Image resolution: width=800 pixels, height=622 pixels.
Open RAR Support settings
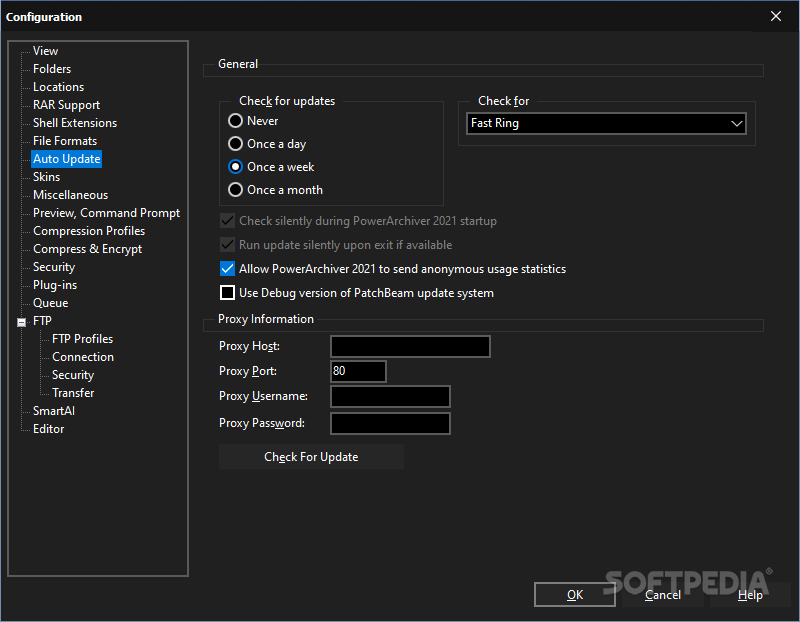[x=66, y=105]
